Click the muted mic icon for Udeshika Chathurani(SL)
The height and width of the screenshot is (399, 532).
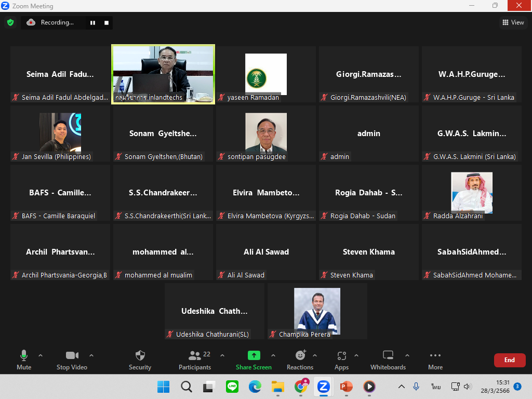point(170,334)
